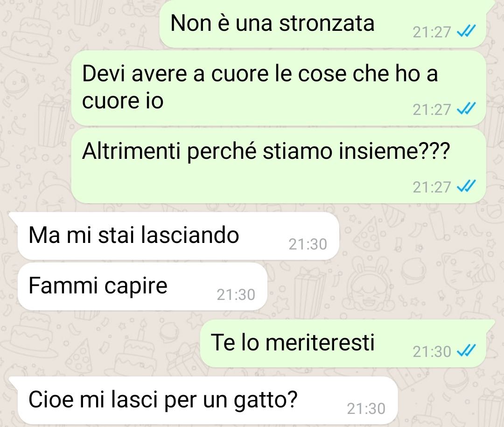Click the blue double-check on "cuore io" message
This screenshot has width=504, height=427.
click(466, 109)
